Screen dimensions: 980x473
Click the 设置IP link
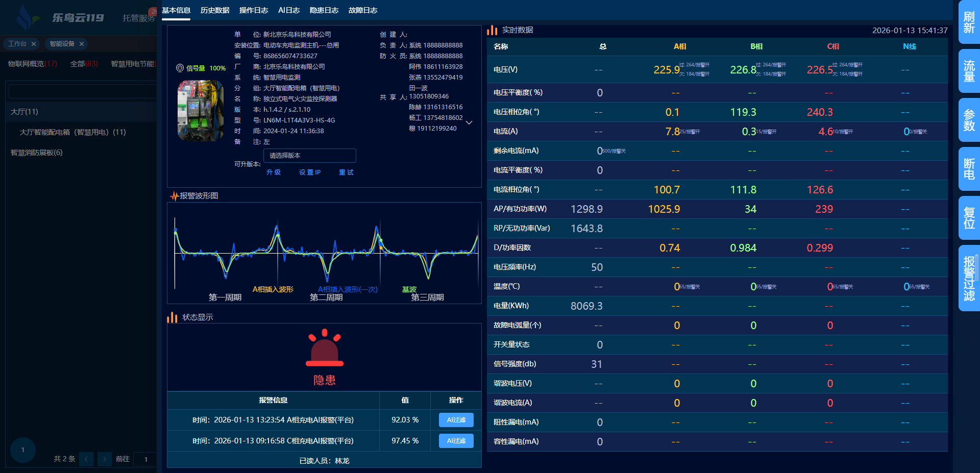point(309,172)
